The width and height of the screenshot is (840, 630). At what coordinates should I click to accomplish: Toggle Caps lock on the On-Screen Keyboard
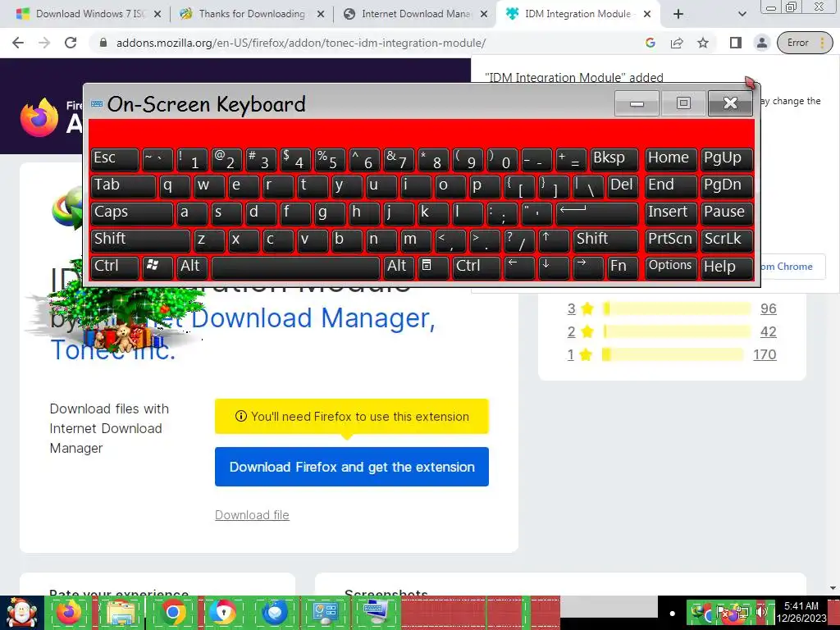(x=131, y=213)
